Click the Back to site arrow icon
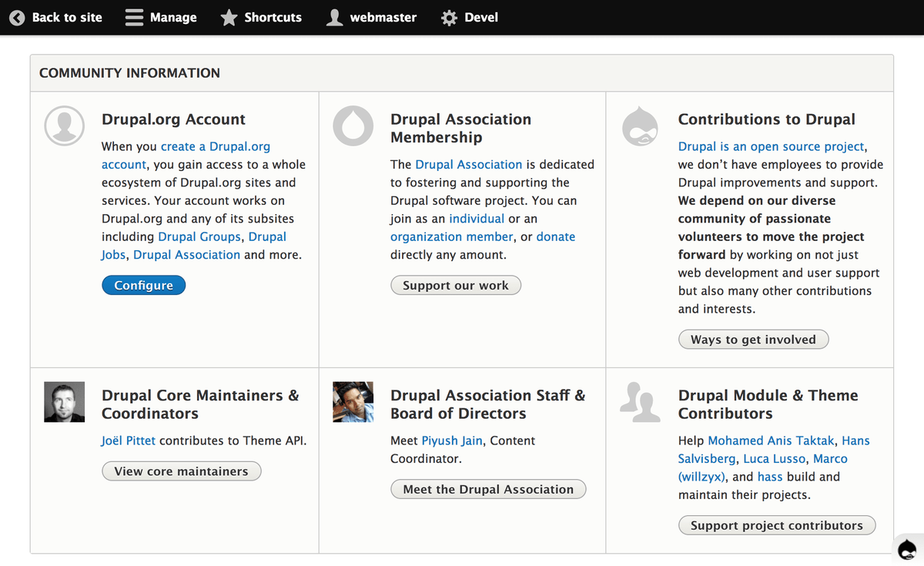The image size is (924, 566). point(17,17)
